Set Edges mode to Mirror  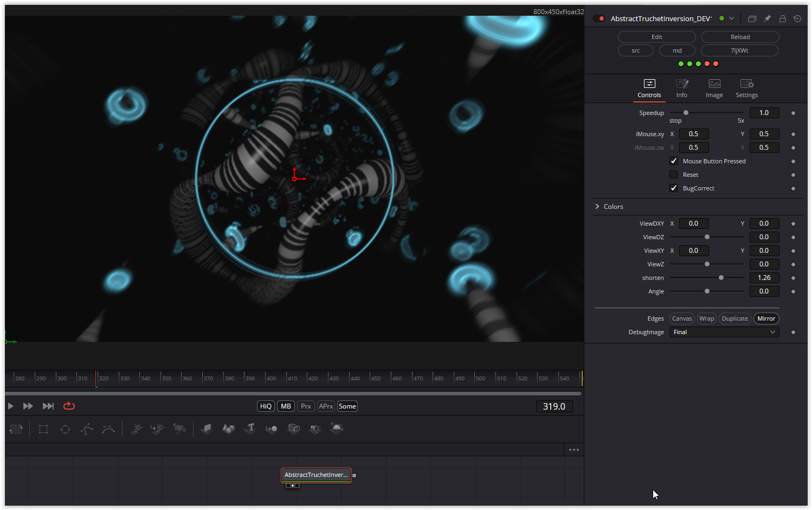tap(766, 318)
